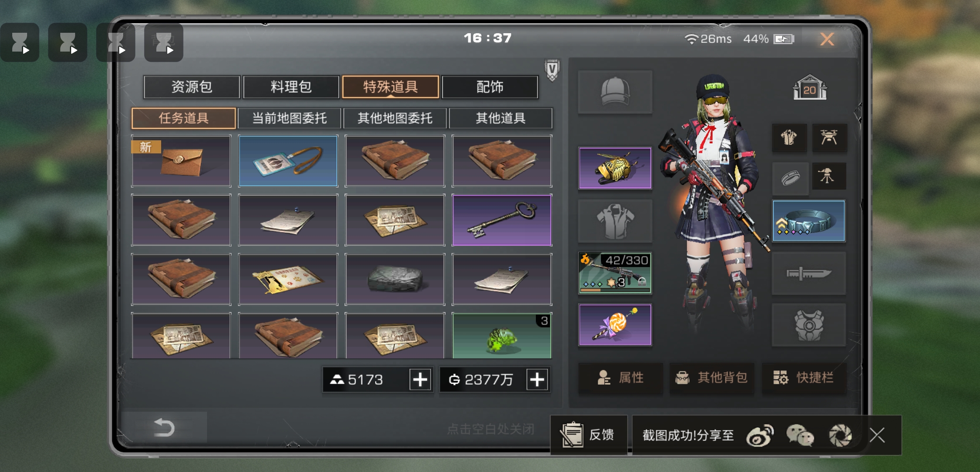This screenshot has width=980, height=472.
Task: Select the 其他道具 sub-tab
Action: click(500, 118)
